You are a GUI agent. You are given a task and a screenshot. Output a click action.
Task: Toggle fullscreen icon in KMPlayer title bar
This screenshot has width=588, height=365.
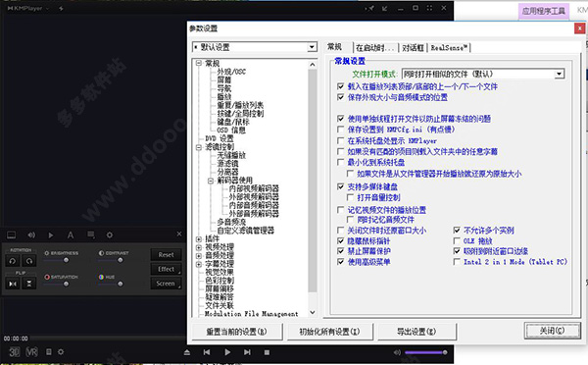click(429, 8)
